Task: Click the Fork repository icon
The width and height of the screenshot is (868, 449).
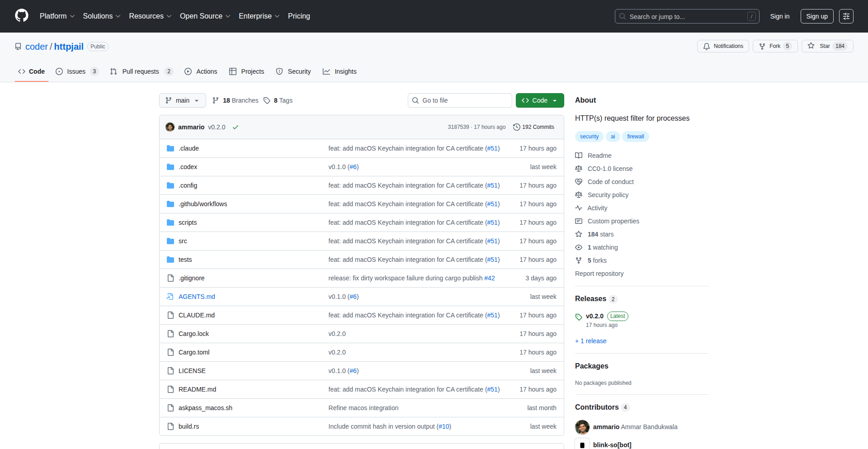Action: [763, 46]
